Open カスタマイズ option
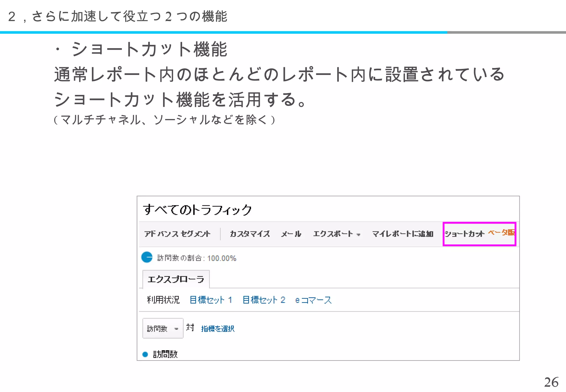This screenshot has height=392, width=566. coord(250,234)
